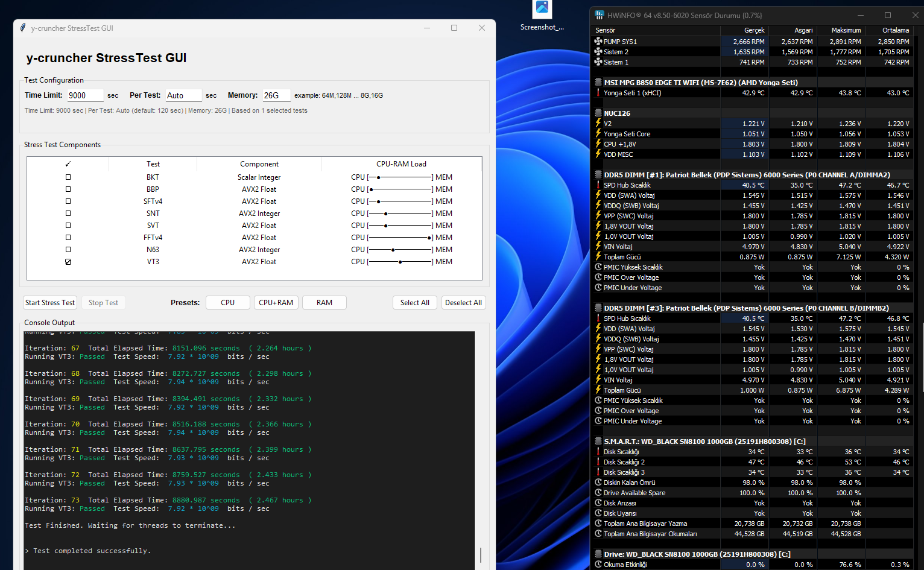Click the BKT CPU-RAM load slider

(x=400, y=177)
